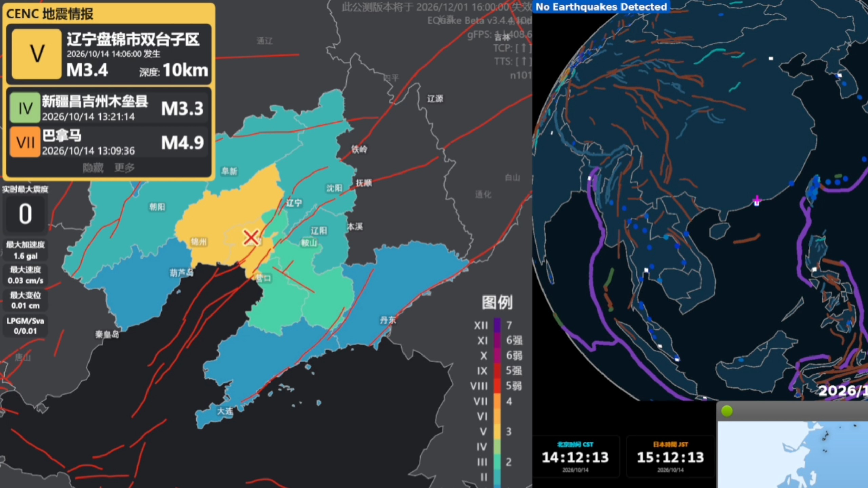The width and height of the screenshot is (868, 488).
Task: Click the No Earthquakes Detected banner
Action: coord(601,7)
